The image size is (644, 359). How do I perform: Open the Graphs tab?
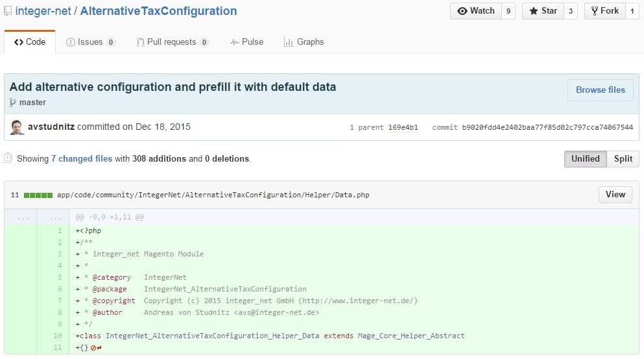click(x=304, y=42)
